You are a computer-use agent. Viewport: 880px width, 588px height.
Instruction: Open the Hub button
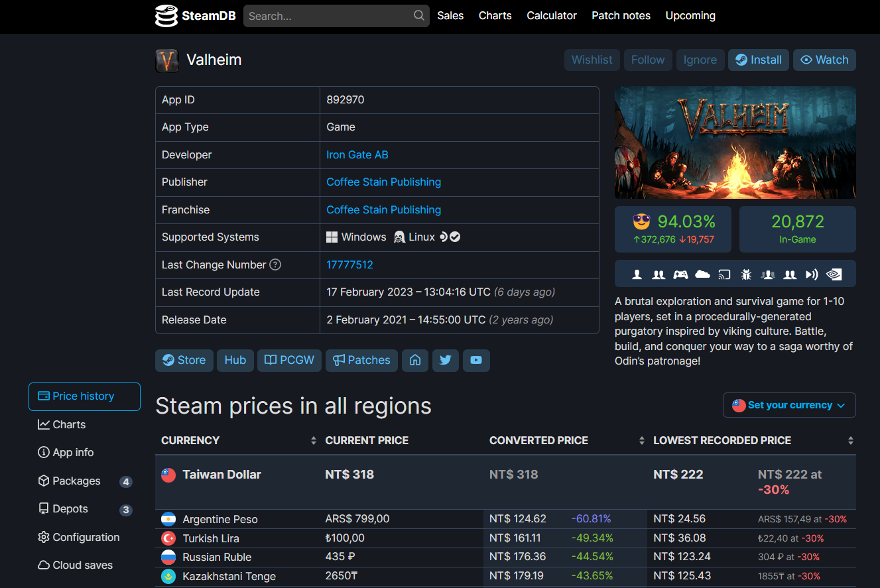pos(235,360)
